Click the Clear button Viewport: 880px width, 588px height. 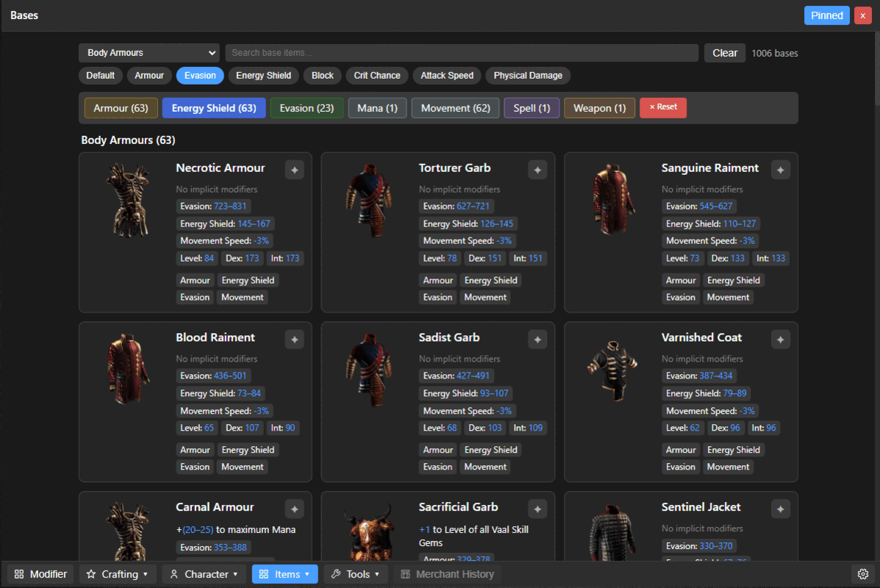pos(725,53)
